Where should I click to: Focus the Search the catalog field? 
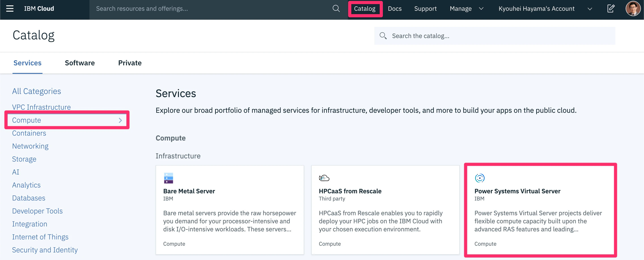click(x=495, y=36)
